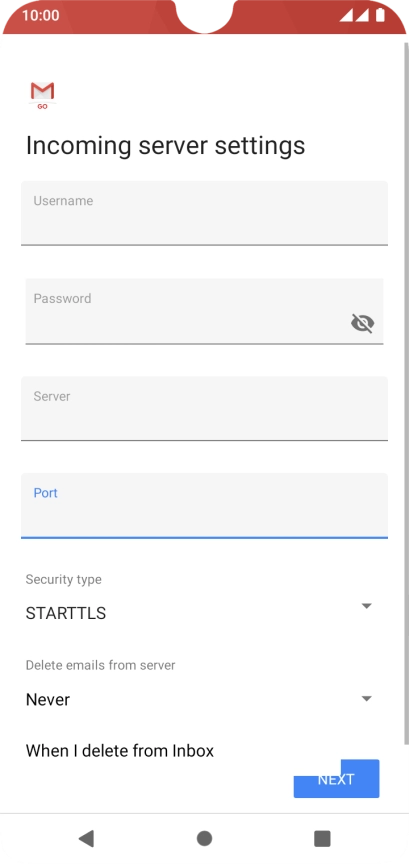Screen dimensions: 409x864
Task: Click the NEXT button
Action: [336, 779]
